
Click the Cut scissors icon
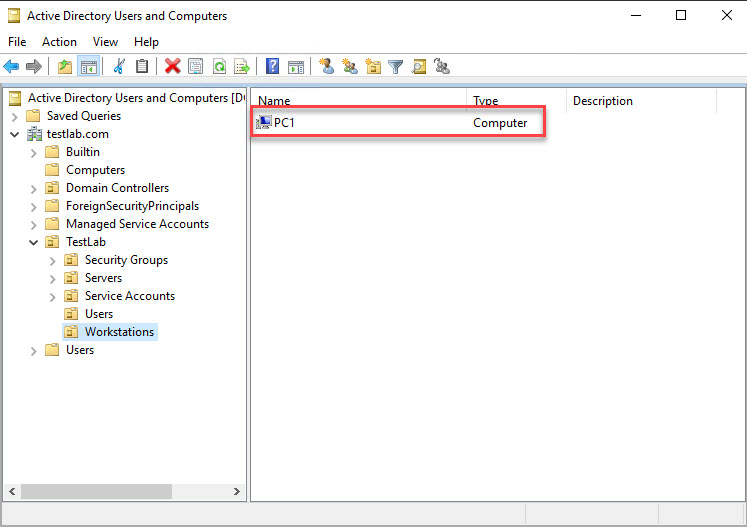click(x=119, y=66)
